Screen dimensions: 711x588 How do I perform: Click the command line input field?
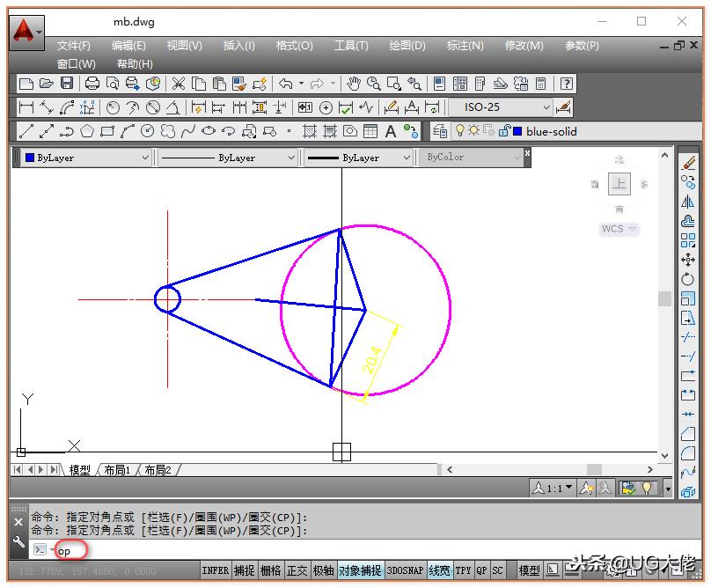point(352,550)
